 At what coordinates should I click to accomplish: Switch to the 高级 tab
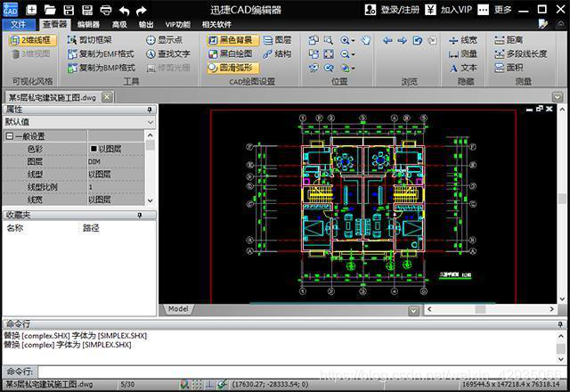[119, 24]
